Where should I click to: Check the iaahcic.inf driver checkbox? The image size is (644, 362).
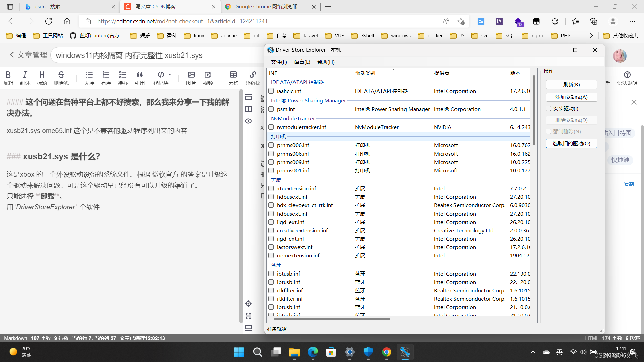tap(271, 91)
